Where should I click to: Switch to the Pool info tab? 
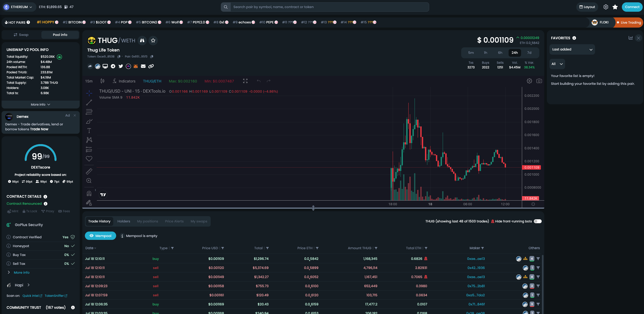(x=60, y=35)
